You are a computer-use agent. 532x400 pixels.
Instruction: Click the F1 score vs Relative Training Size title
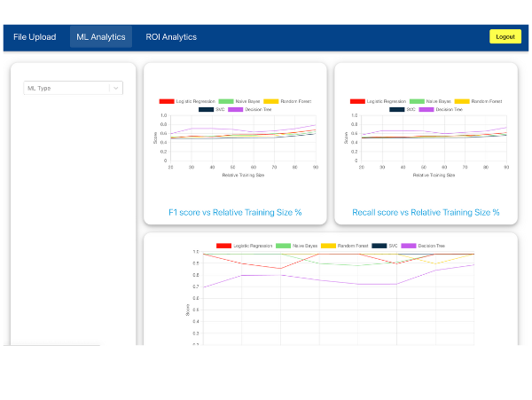(235, 213)
